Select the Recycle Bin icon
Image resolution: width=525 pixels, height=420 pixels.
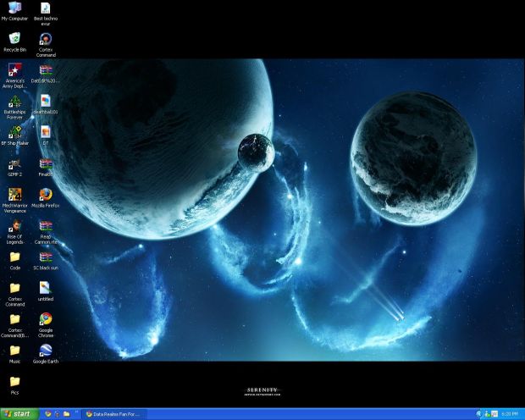(x=14, y=41)
